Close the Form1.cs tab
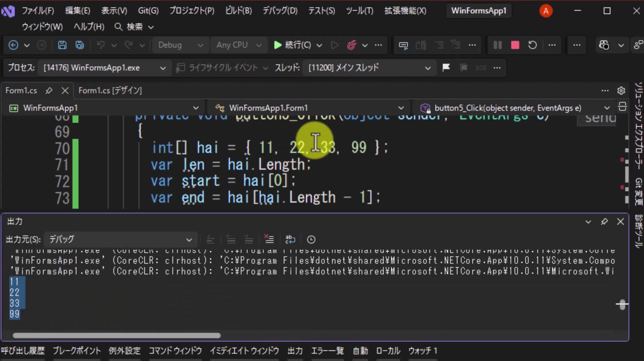This screenshot has width=644, height=361. coord(65,91)
